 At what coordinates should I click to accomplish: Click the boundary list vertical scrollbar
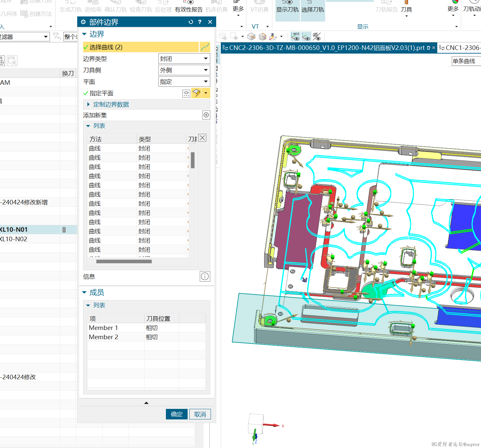click(x=193, y=160)
